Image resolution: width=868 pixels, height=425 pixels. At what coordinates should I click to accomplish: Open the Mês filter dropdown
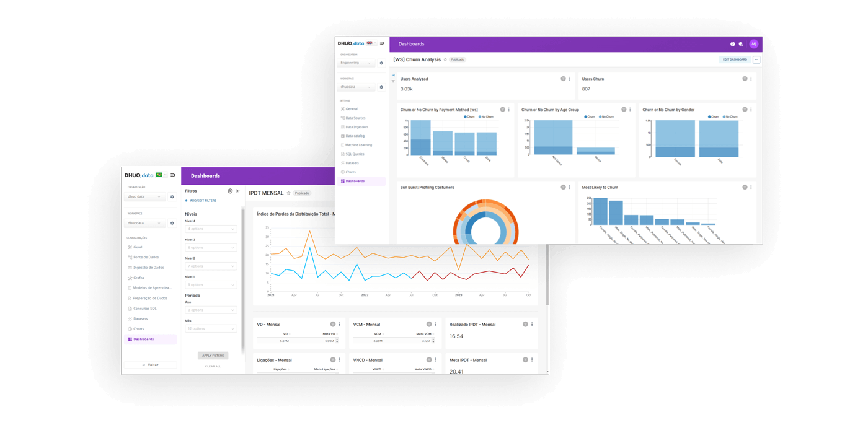[x=211, y=329]
